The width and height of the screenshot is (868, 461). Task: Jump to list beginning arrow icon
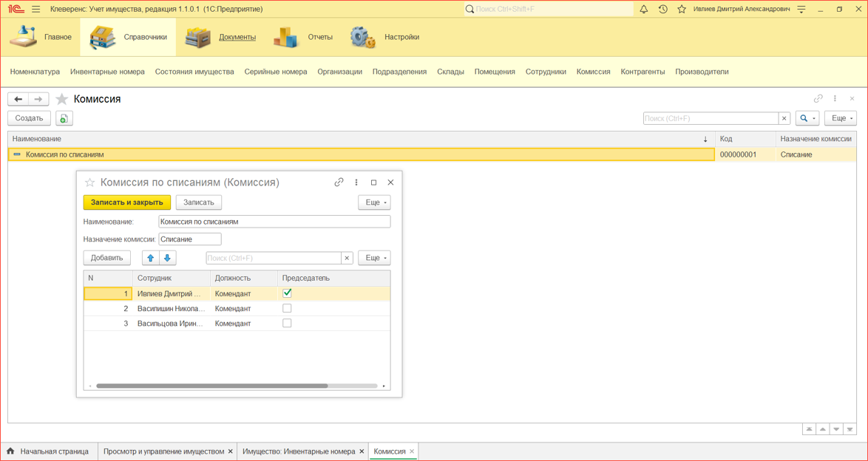[810, 429]
